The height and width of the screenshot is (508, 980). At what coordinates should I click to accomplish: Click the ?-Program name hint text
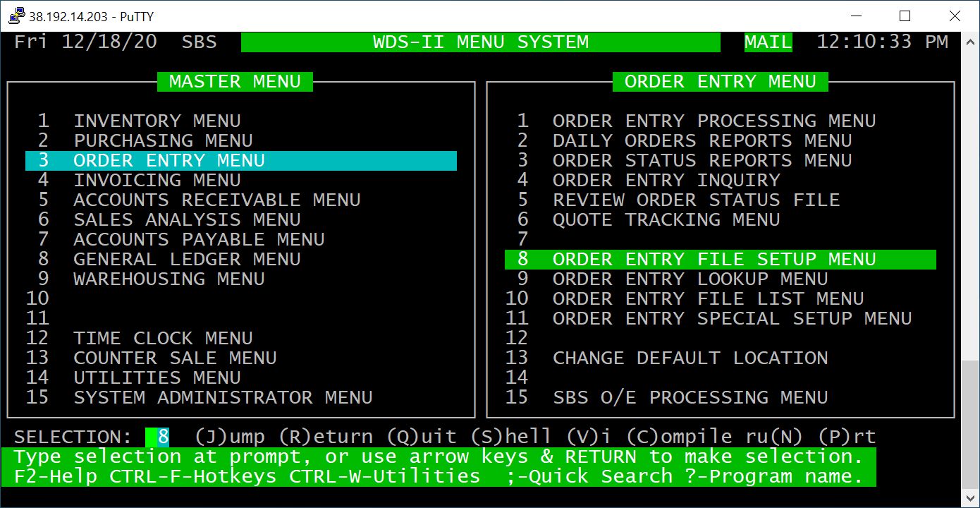click(774, 476)
